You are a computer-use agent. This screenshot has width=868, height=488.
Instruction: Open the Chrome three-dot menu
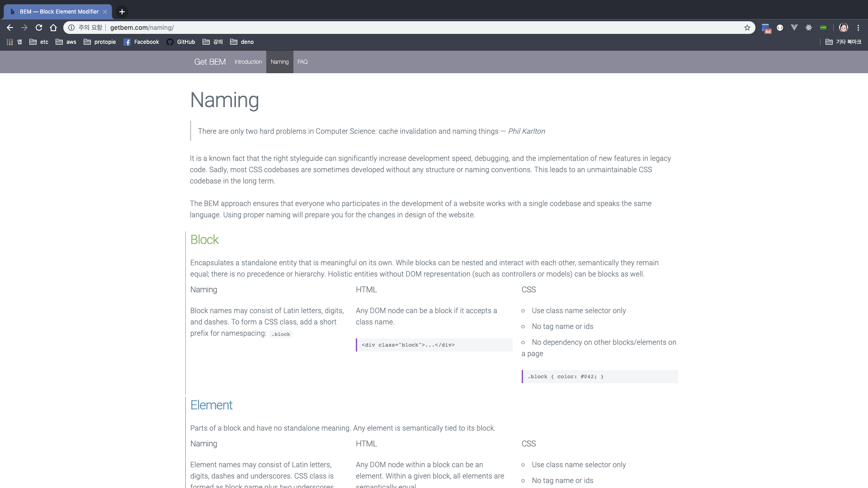click(x=858, y=28)
